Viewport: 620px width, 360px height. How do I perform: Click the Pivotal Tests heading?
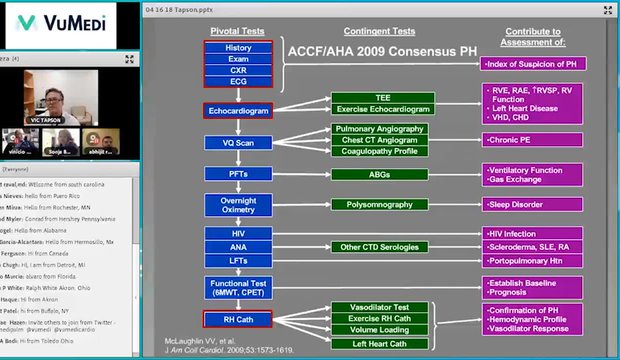(237, 31)
